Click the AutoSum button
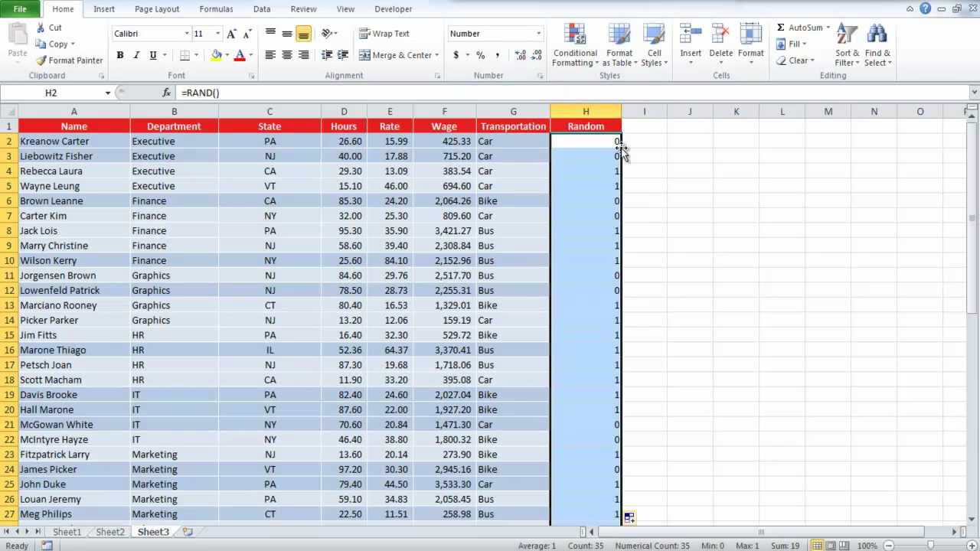Viewport: 980px width, 551px height. 803,28
